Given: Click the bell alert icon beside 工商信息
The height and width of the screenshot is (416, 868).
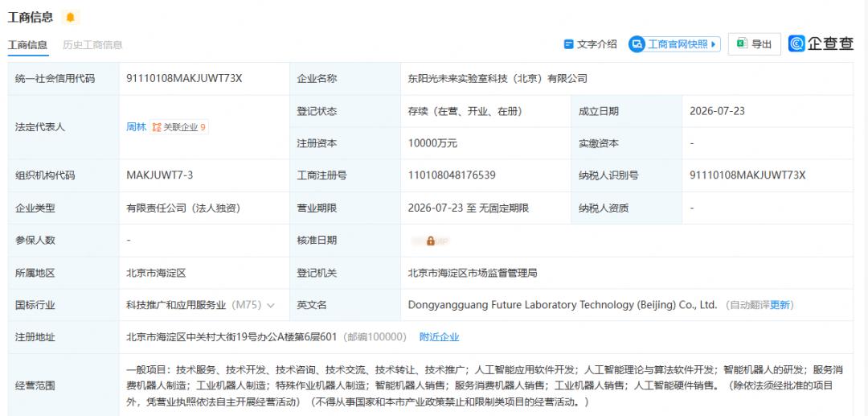Looking at the screenshot, I should [70, 17].
